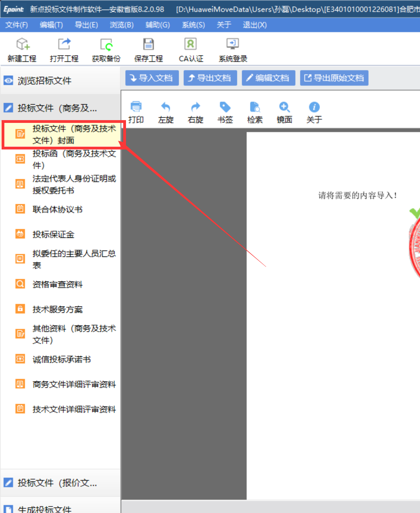Open CA认证 certificate authentication
This screenshot has height=513, width=420.
[191, 44]
